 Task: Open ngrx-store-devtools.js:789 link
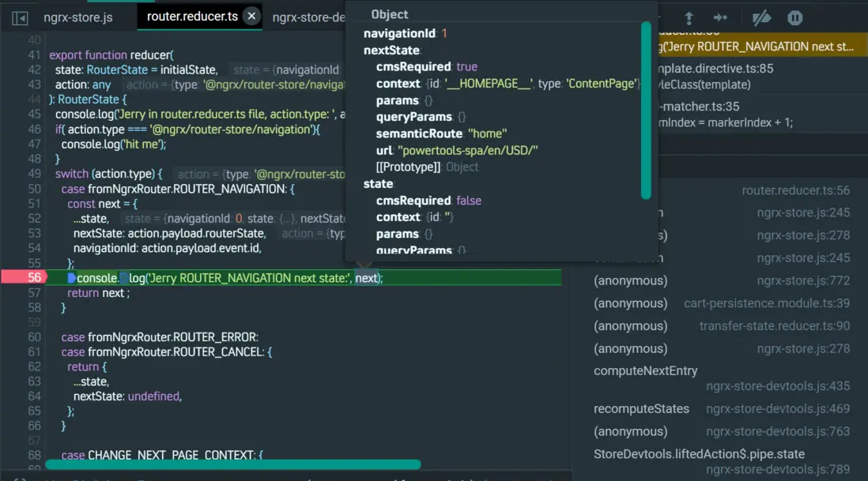pyautogui.click(x=778, y=469)
